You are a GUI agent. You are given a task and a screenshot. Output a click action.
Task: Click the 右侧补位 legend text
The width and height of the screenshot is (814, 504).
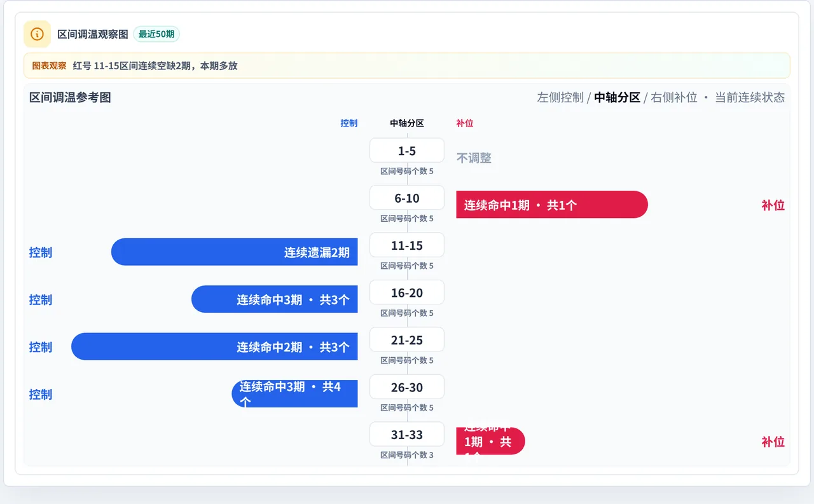click(674, 97)
